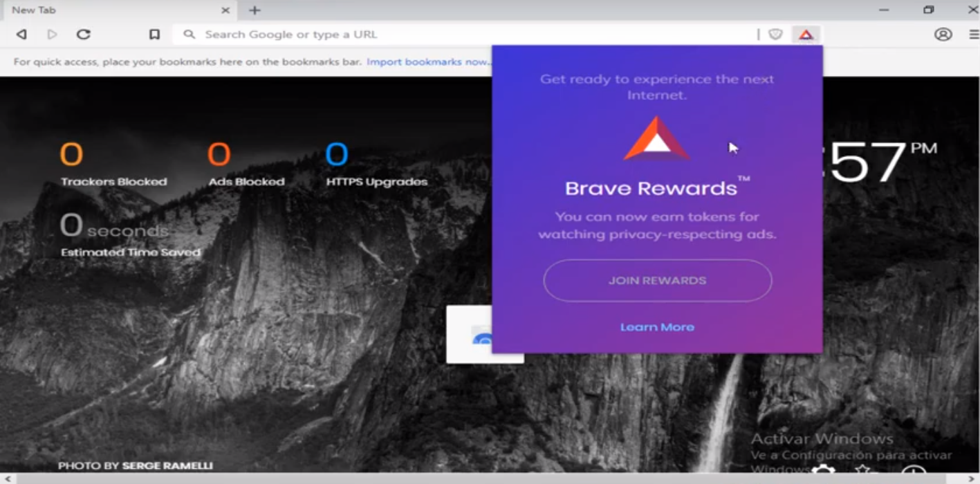Click the HTTPS Upgrades counter

point(377,163)
